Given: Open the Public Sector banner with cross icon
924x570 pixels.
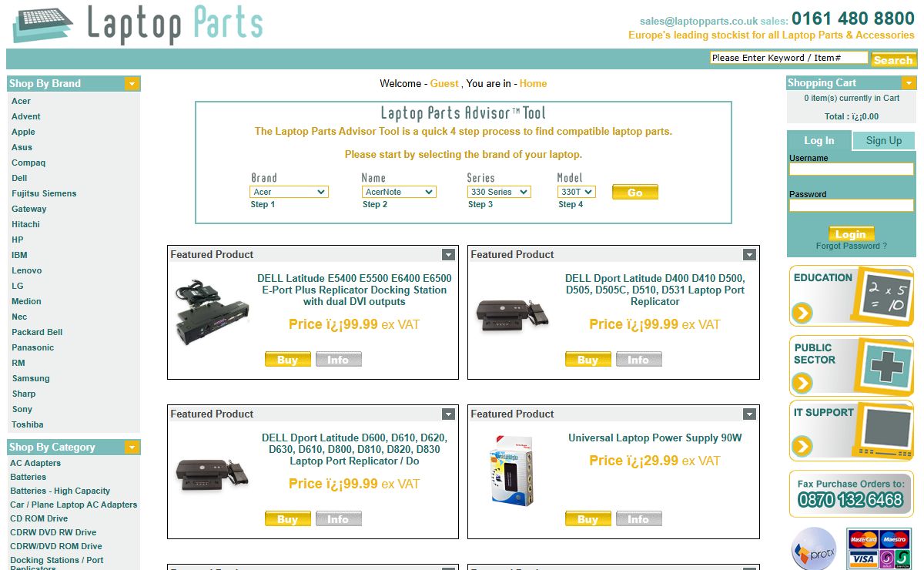Looking at the screenshot, I should [x=851, y=366].
